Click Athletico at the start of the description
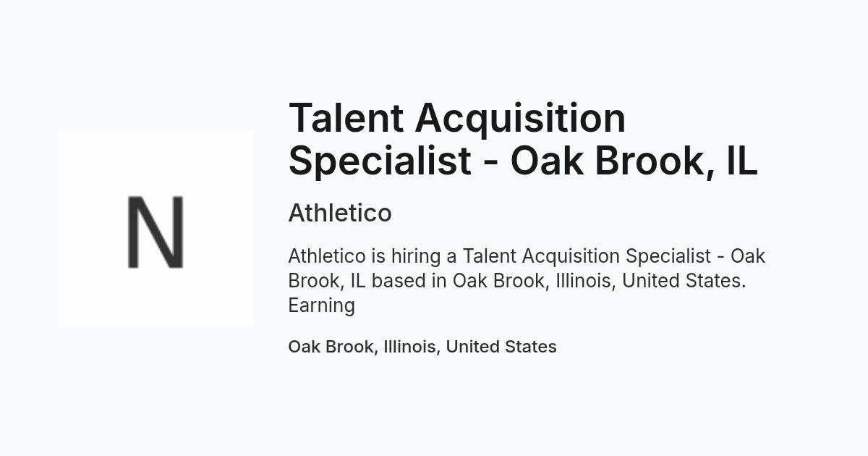Image resolution: width=868 pixels, height=456 pixels. coord(327,256)
